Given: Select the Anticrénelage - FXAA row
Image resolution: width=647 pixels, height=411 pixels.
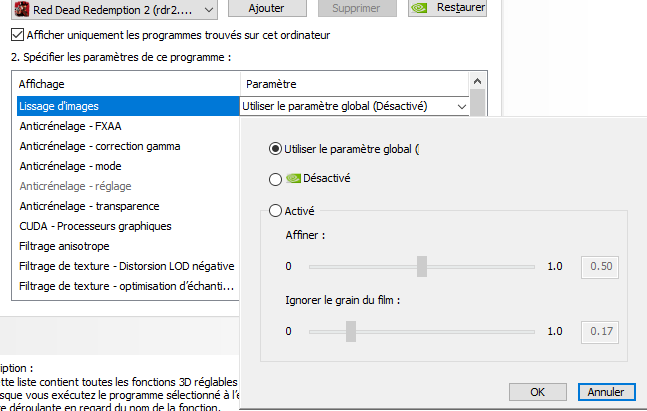Looking at the screenshot, I should coord(128,126).
